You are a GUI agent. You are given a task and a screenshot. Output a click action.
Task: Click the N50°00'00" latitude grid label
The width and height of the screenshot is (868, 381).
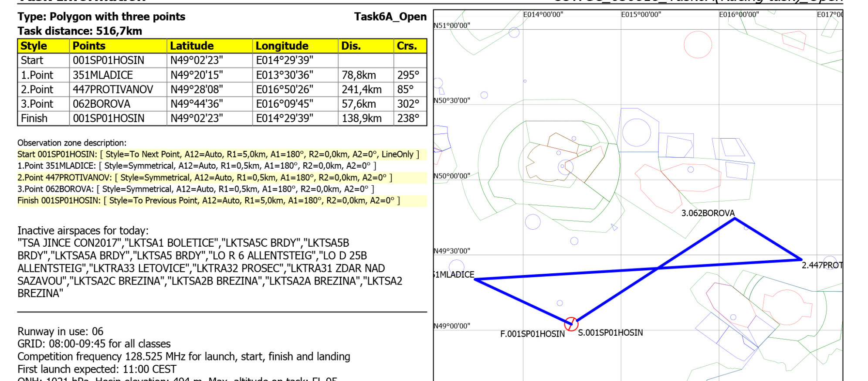pos(452,176)
